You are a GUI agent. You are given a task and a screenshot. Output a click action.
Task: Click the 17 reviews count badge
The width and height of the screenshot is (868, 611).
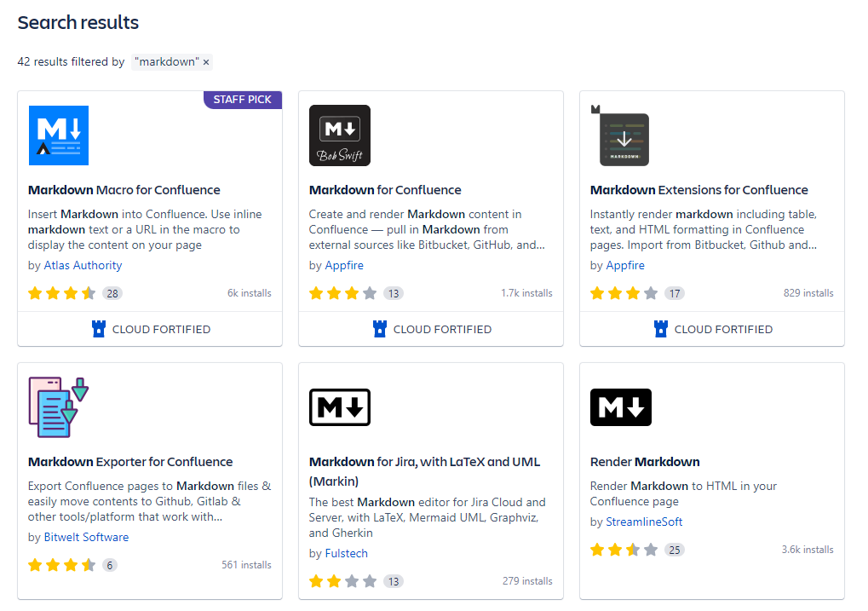(675, 294)
